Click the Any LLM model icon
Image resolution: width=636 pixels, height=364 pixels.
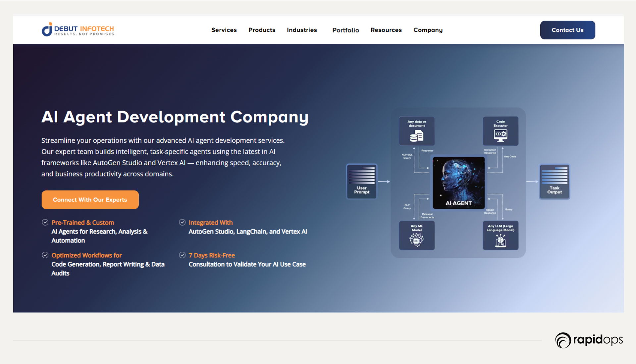click(x=501, y=240)
